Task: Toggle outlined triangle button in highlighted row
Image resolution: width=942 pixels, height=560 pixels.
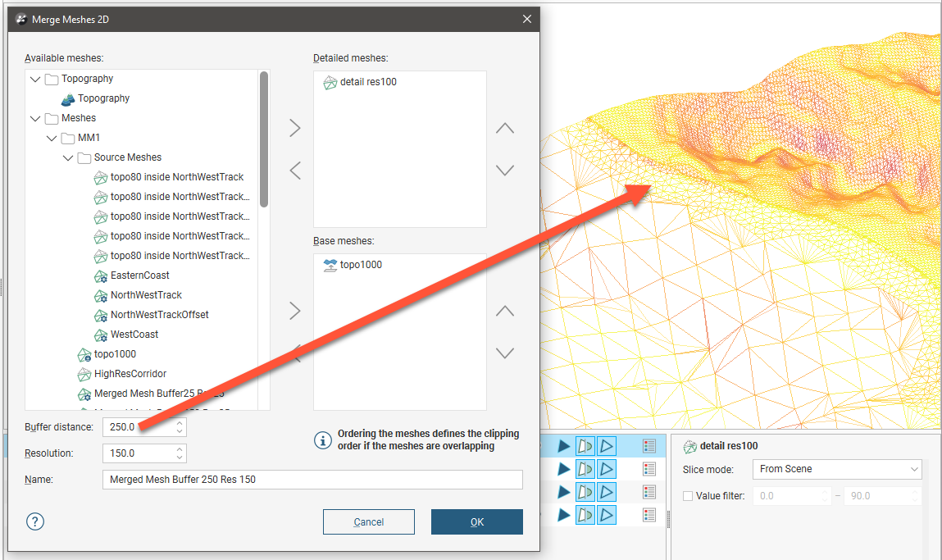Action: [606, 446]
